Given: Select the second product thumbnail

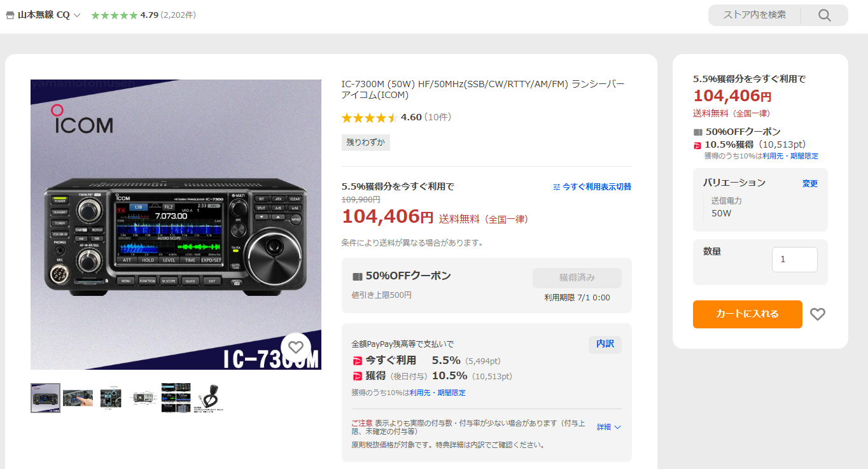Looking at the screenshot, I should (x=78, y=398).
